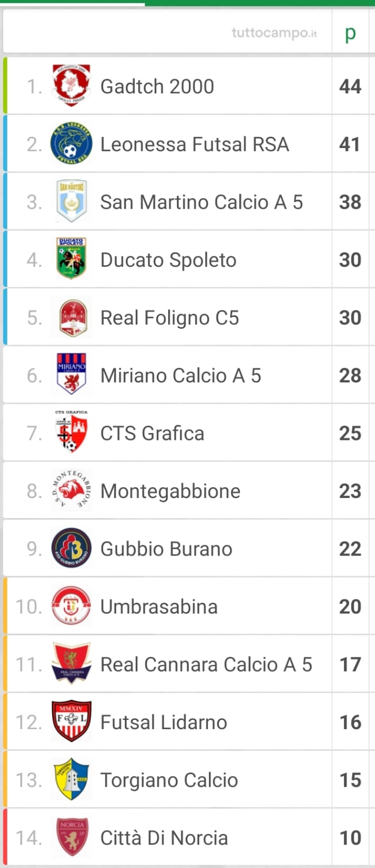Click the Gadtch 2000 team name

tap(157, 86)
